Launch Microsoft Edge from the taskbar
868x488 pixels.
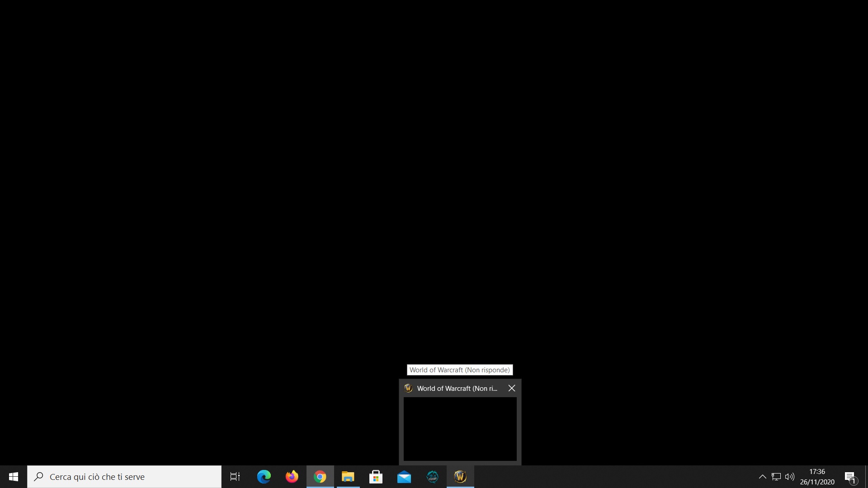click(264, 477)
